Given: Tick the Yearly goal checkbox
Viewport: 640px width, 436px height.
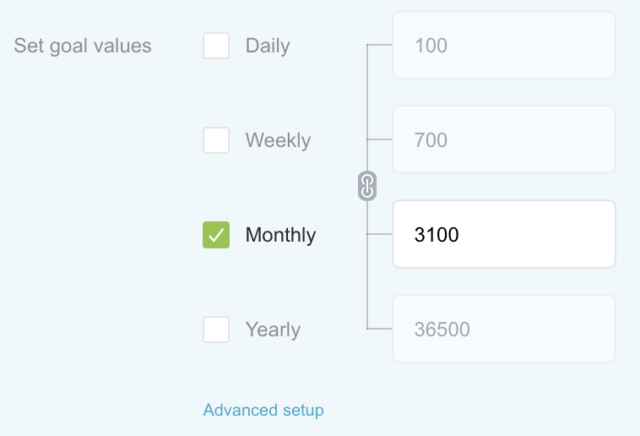Looking at the screenshot, I should tap(216, 329).
